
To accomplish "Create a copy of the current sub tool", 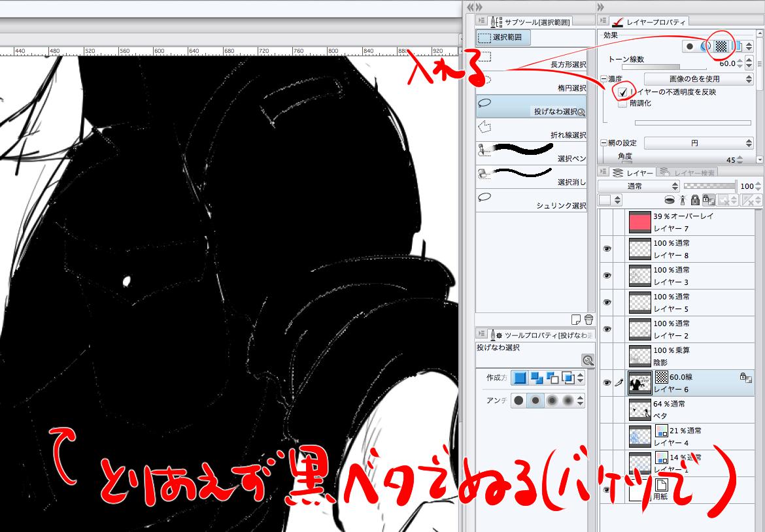I will pyautogui.click(x=575, y=320).
